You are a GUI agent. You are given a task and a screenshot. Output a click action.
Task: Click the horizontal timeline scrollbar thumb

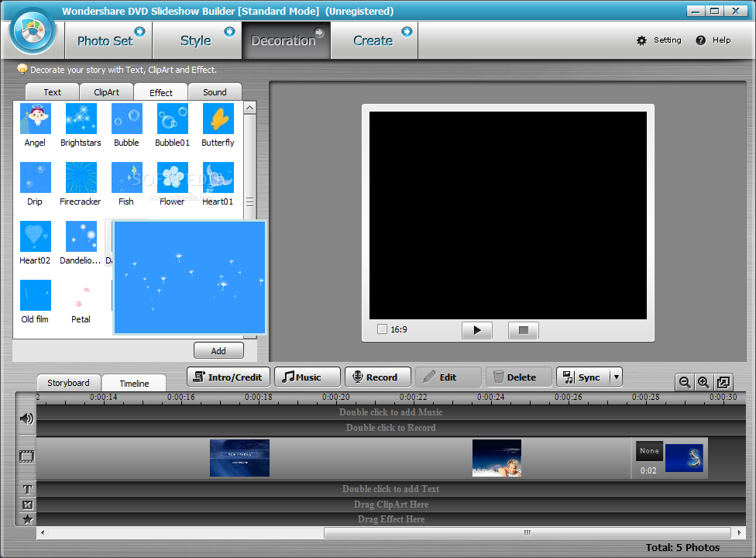[527, 533]
